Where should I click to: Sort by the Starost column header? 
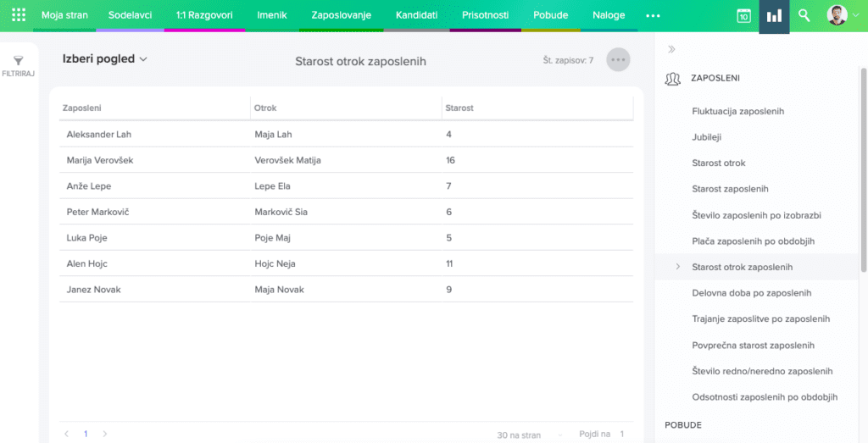coord(459,108)
